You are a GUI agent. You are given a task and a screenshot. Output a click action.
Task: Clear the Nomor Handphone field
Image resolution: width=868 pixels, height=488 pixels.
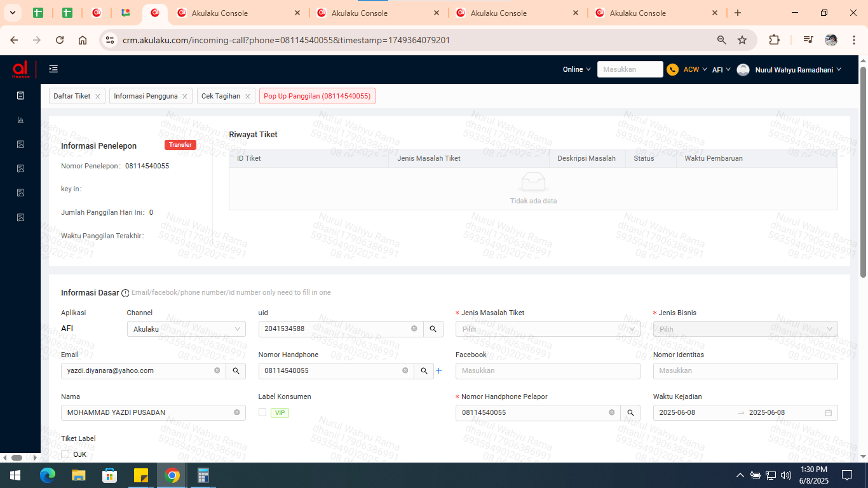click(405, 370)
